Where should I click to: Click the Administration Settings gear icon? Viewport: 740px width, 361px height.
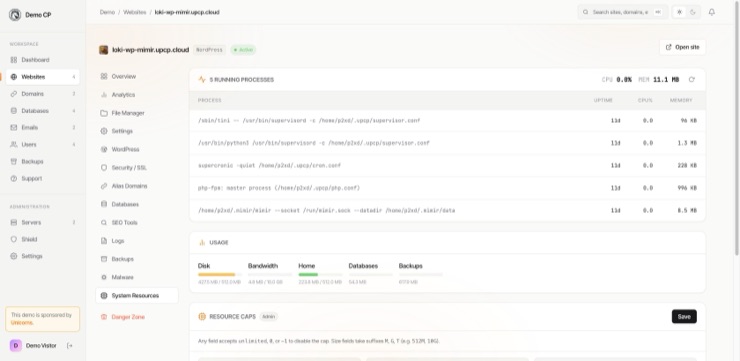click(x=14, y=256)
